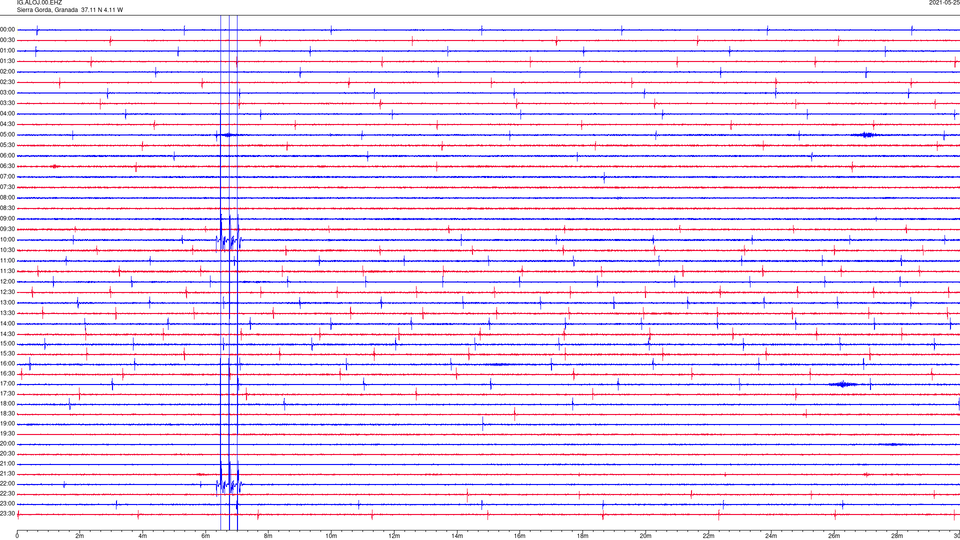Click the 19:00 time label

point(8,424)
